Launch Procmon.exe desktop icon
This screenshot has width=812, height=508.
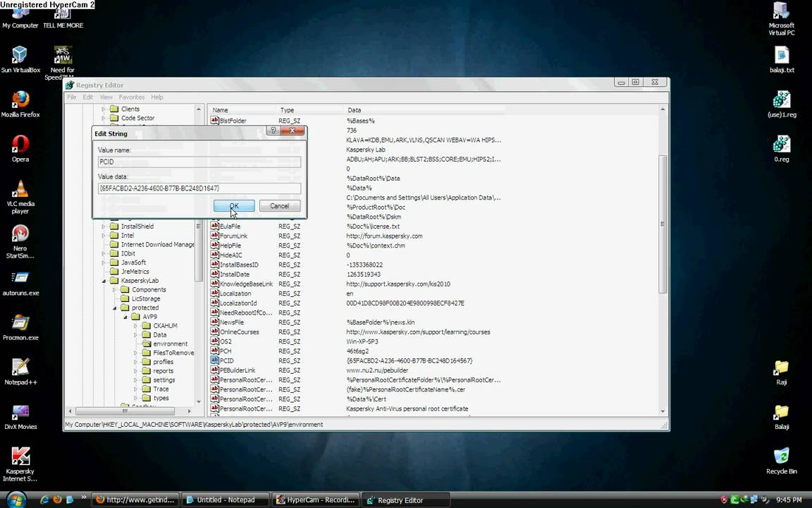tap(20, 327)
